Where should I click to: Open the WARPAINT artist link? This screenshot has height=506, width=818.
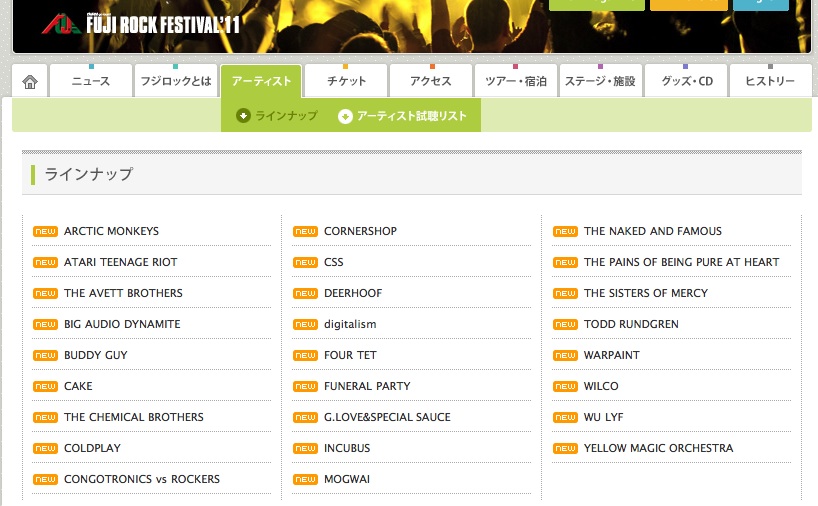611,355
